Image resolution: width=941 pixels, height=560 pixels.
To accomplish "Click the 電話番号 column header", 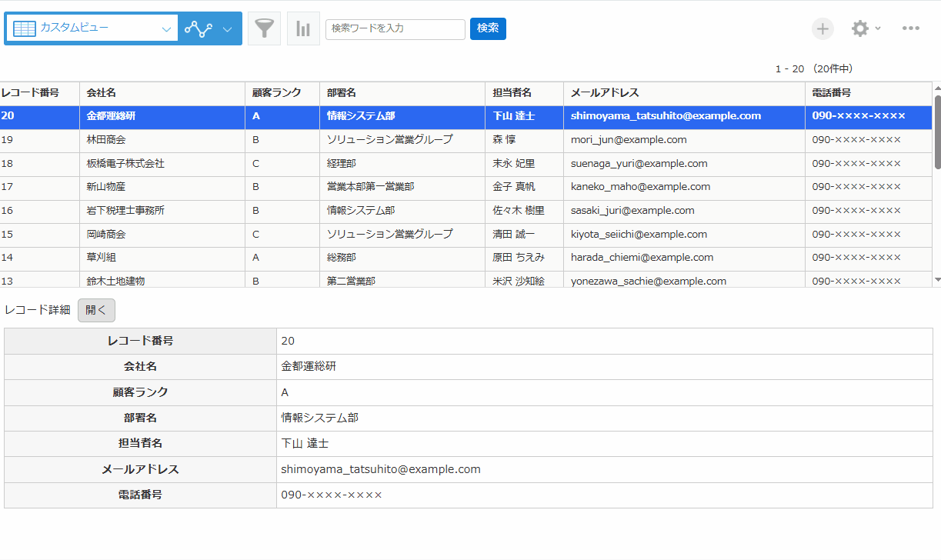I will point(869,93).
